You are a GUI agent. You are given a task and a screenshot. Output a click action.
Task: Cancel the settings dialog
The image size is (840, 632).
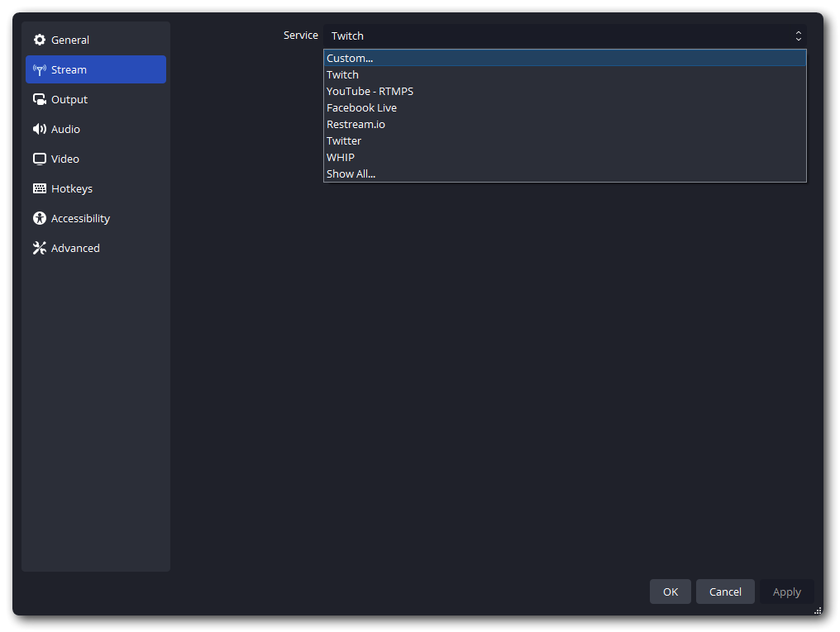click(725, 592)
